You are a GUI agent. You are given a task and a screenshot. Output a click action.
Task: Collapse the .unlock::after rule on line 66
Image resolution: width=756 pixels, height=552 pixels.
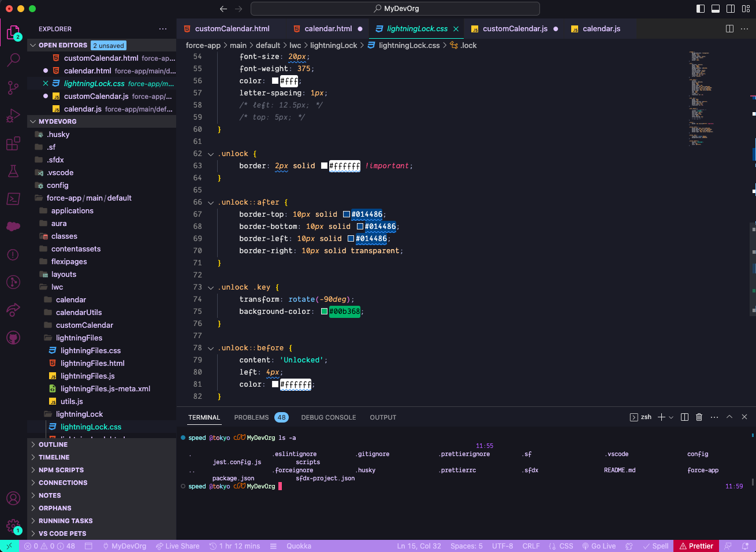click(x=211, y=202)
